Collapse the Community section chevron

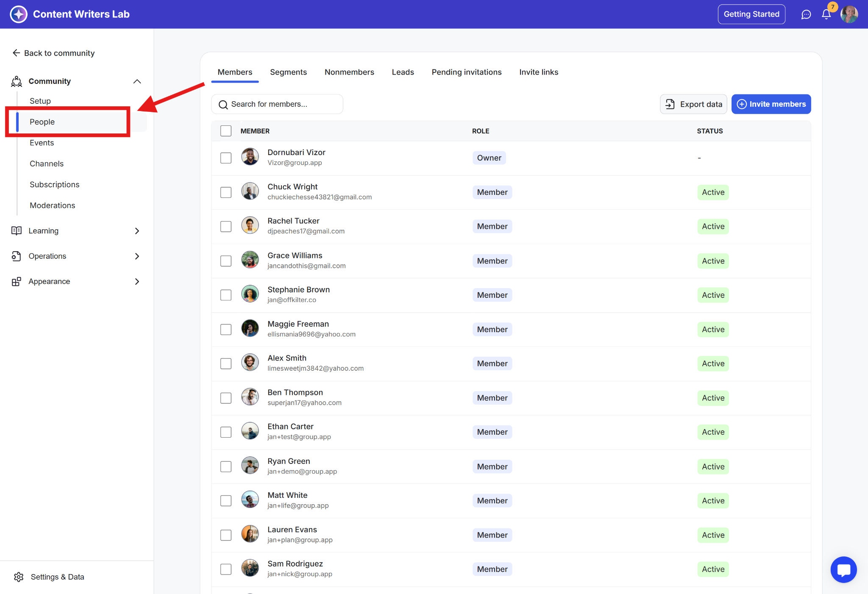137,81
